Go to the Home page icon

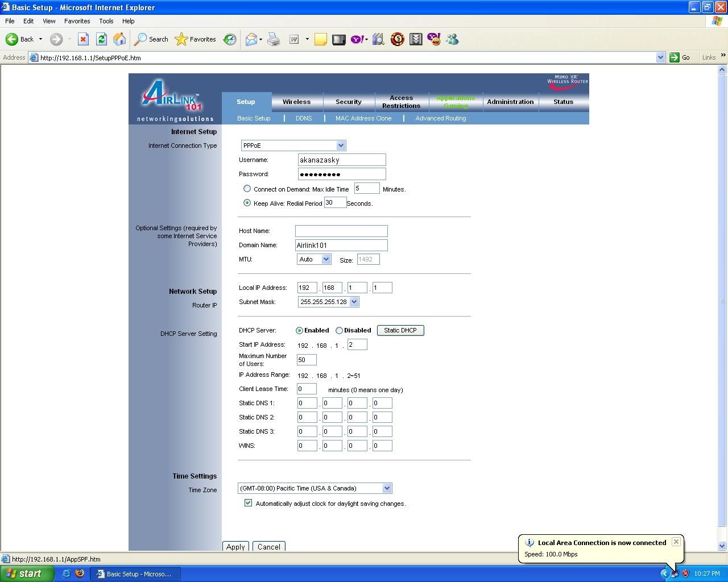tap(119, 39)
